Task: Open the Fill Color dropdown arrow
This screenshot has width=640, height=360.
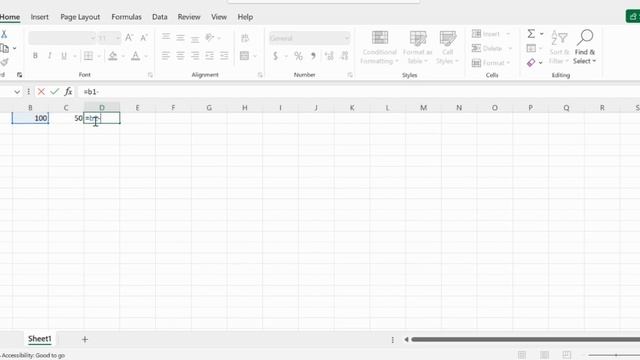Action: [123, 56]
